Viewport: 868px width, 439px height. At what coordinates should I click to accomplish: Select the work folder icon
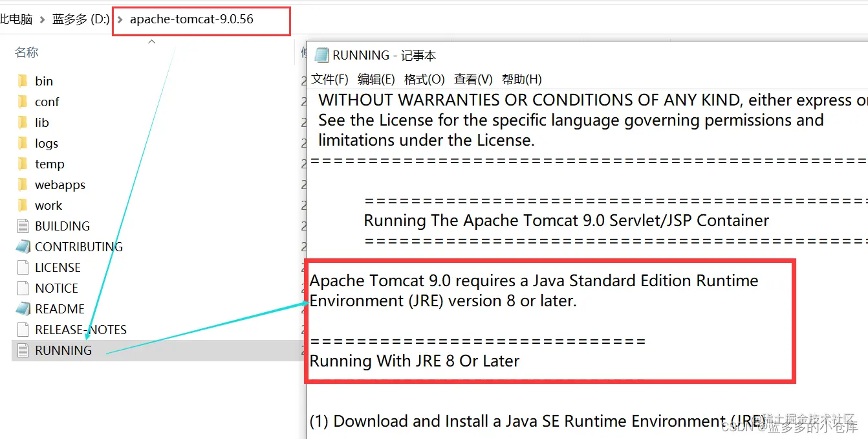pos(23,205)
